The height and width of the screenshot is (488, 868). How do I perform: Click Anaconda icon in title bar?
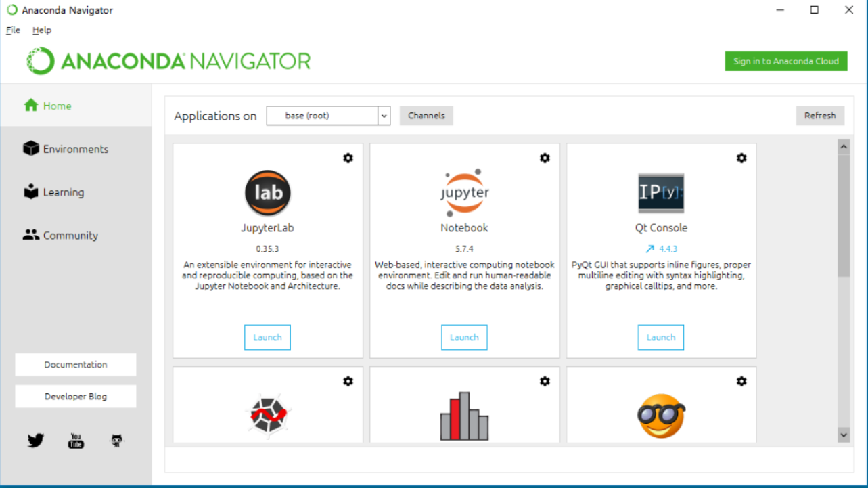12,10
